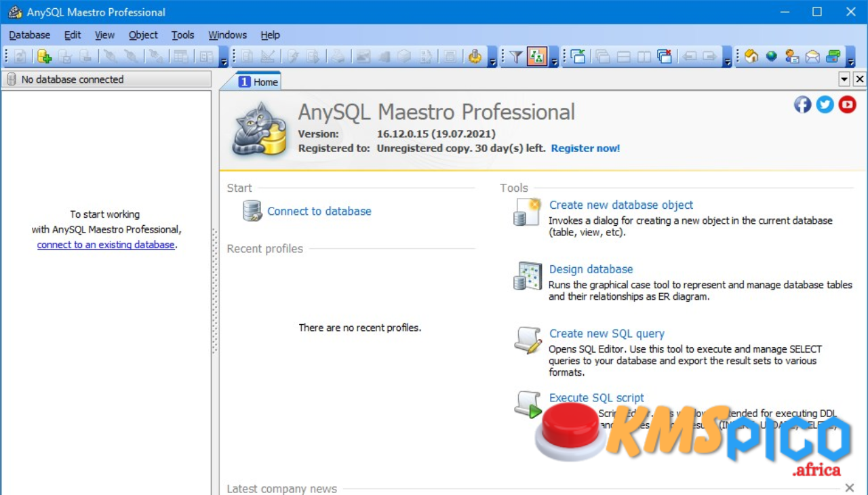The width and height of the screenshot is (868, 495).
Task: Open the Create new database object link
Action: pos(621,205)
